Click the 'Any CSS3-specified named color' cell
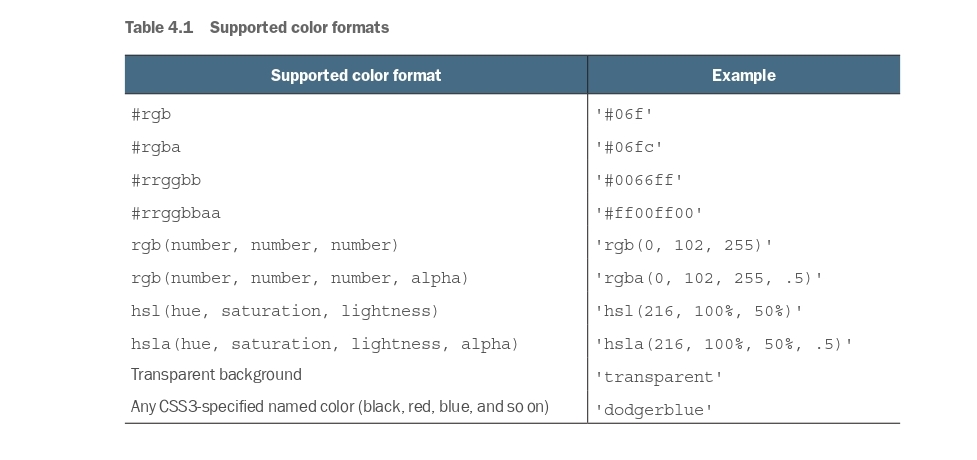Screen dimensions: 977x460 pos(340,408)
